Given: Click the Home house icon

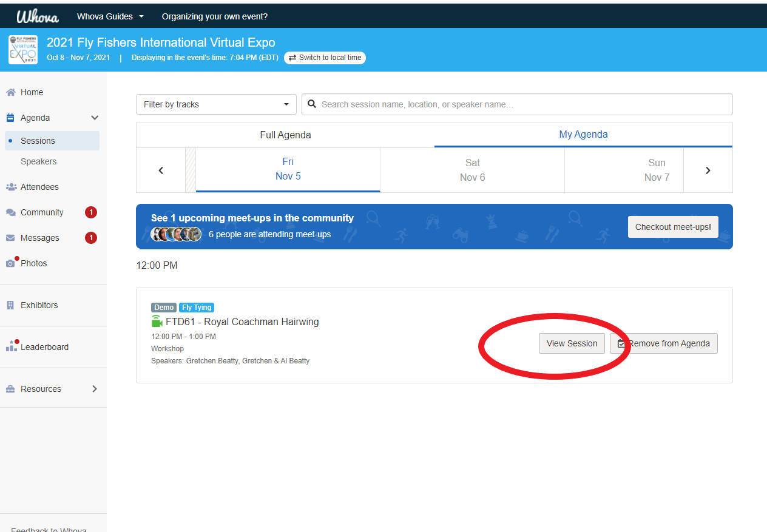Looking at the screenshot, I should click(x=10, y=92).
